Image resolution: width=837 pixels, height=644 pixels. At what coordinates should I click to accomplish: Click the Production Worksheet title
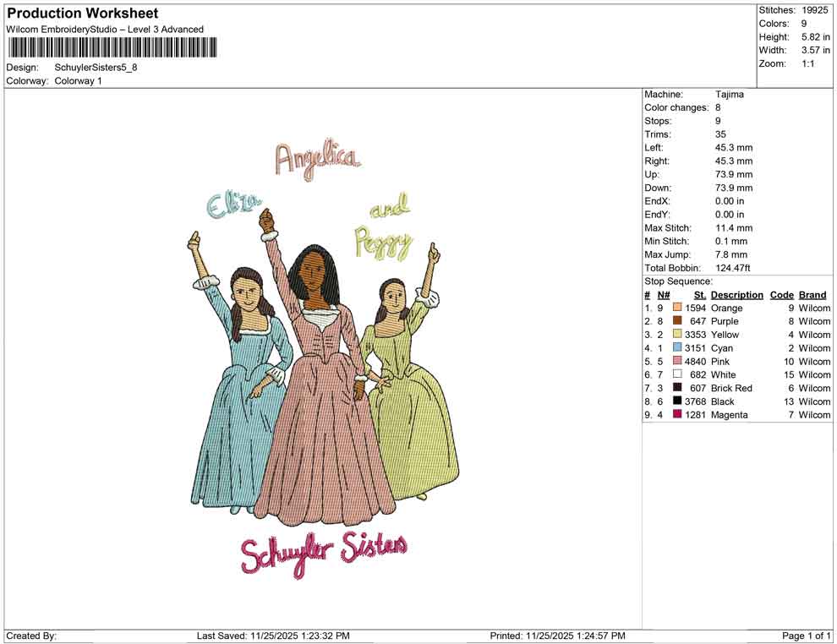(82, 13)
